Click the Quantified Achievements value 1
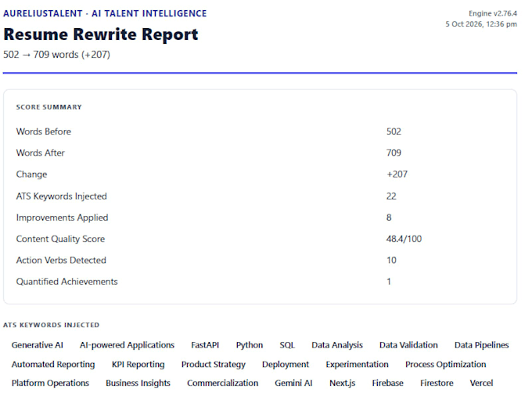This screenshot has width=532, height=396. [389, 282]
